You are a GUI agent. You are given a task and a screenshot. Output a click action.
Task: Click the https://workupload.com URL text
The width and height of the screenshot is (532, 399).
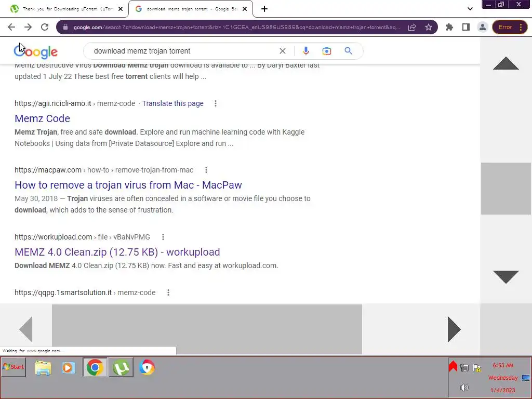(54, 237)
